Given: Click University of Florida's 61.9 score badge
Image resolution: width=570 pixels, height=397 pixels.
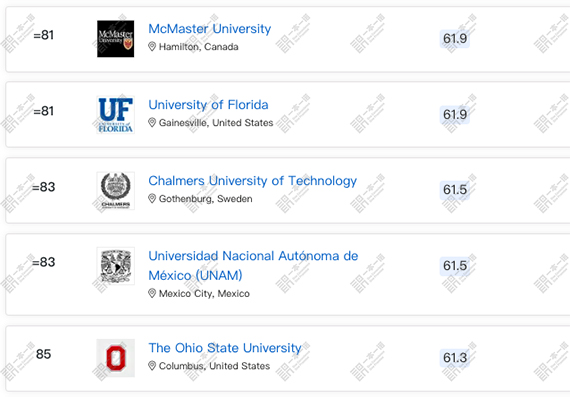Looking at the screenshot, I should 455,115.
